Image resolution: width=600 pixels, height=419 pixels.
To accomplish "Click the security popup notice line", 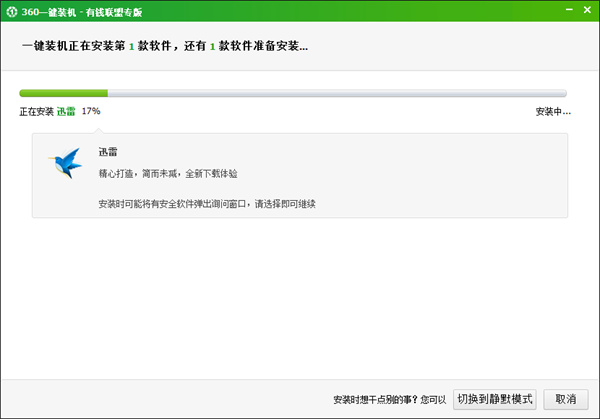I will coord(207,204).
